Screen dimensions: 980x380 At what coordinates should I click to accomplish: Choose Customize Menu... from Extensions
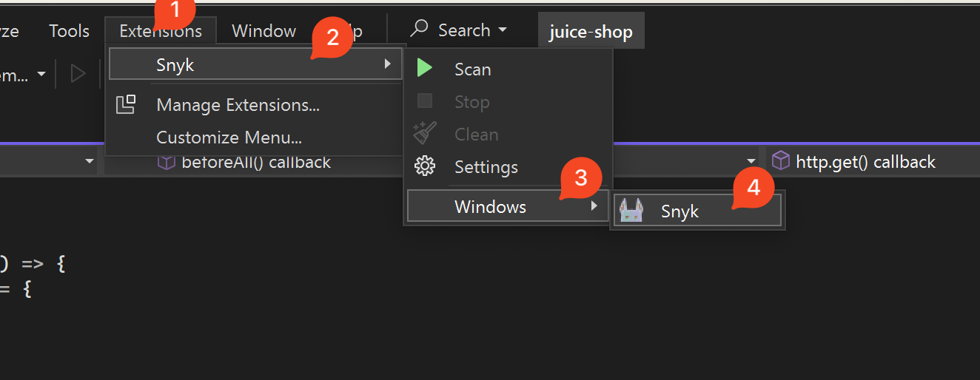[x=229, y=138]
